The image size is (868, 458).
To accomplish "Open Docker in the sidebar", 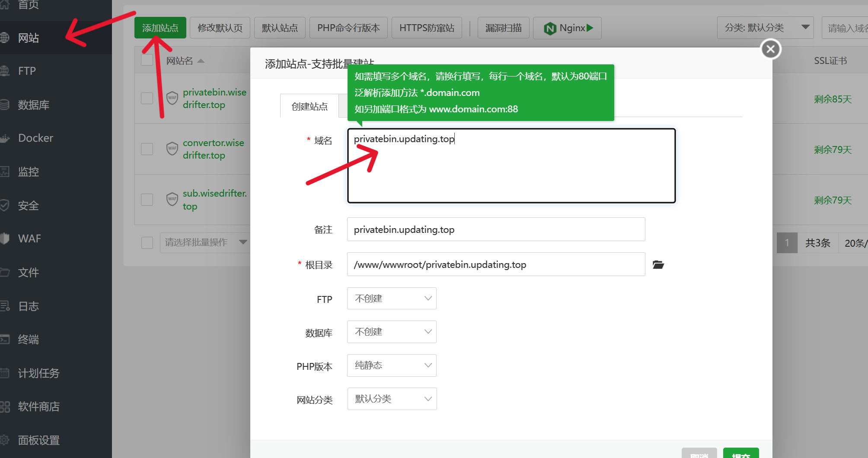I will pyautogui.click(x=35, y=138).
